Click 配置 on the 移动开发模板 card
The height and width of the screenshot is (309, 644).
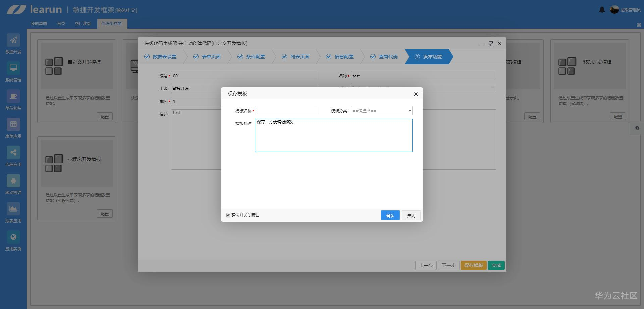click(618, 117)
